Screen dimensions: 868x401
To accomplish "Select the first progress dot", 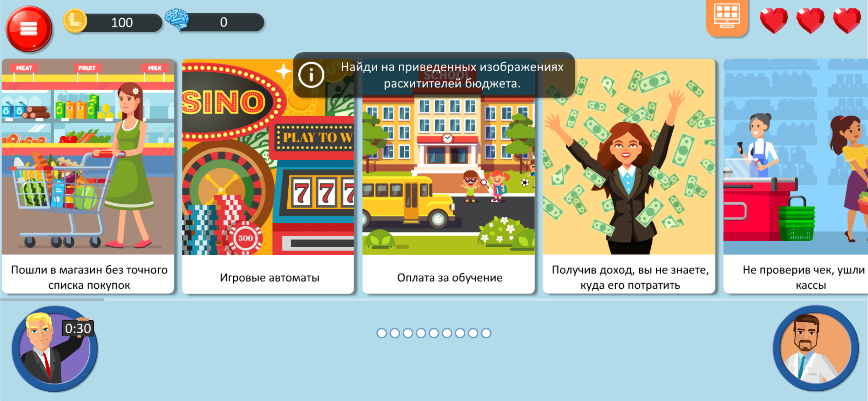I will pos(381,333).
